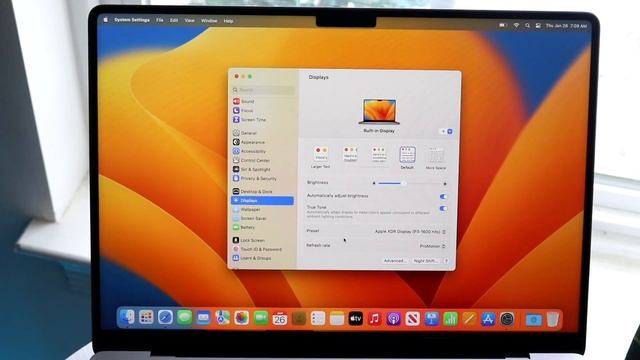This screenshot has height=360, width=640.
Task: Launch FaceTime from the Dock
Action: tap(260, 318)
